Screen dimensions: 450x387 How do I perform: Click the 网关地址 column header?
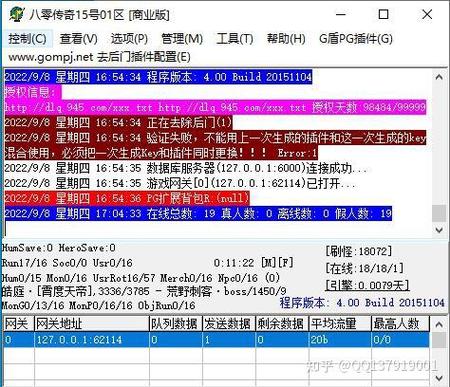coord(92,324)
